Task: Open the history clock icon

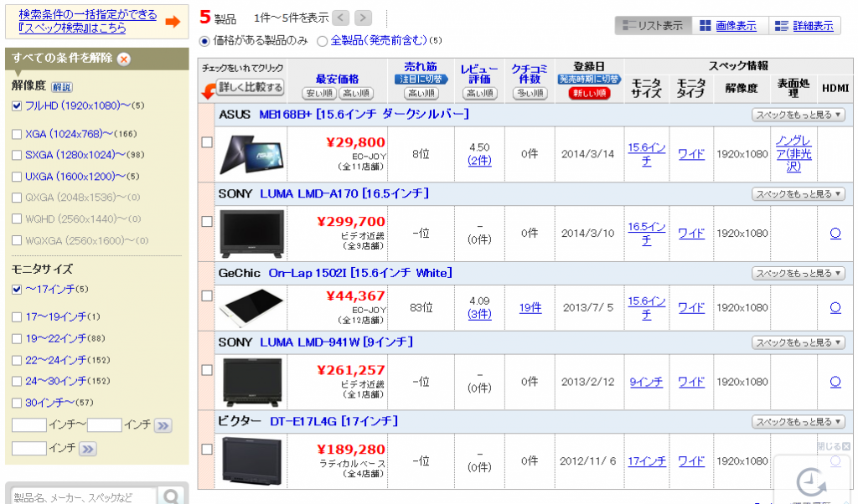Action: point(811,483)
